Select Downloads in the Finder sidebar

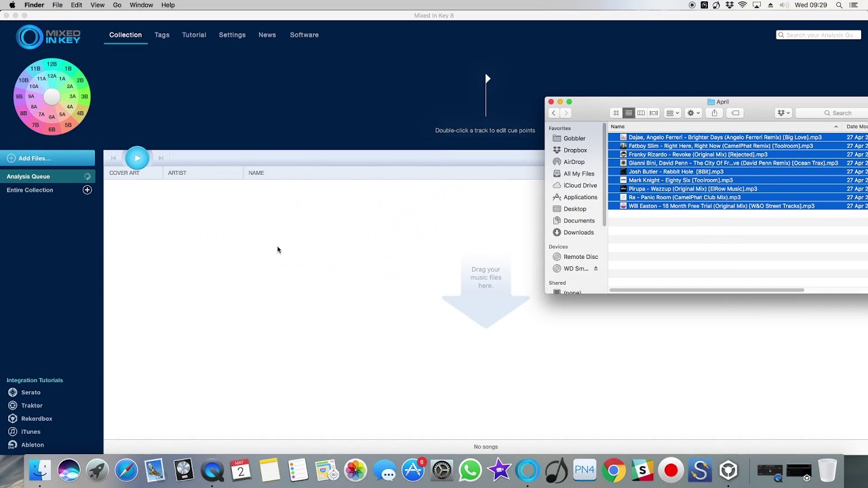[578, 232]
